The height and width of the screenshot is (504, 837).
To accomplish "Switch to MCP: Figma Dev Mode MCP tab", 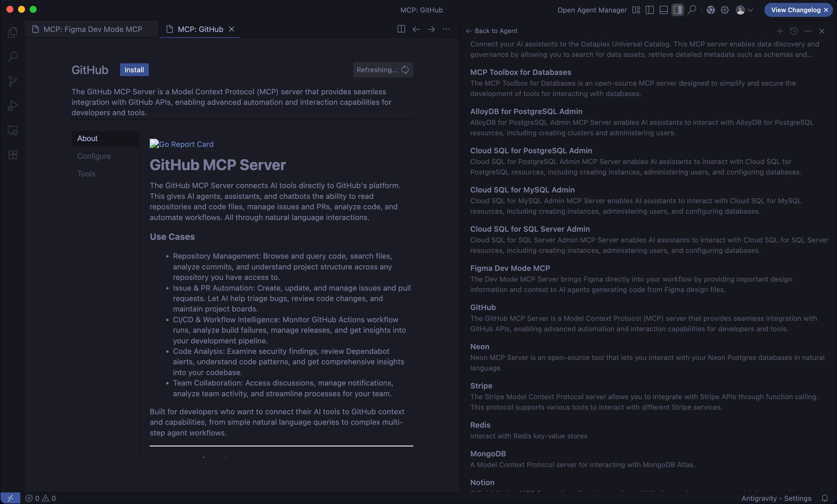I will [x=92, y=29].
